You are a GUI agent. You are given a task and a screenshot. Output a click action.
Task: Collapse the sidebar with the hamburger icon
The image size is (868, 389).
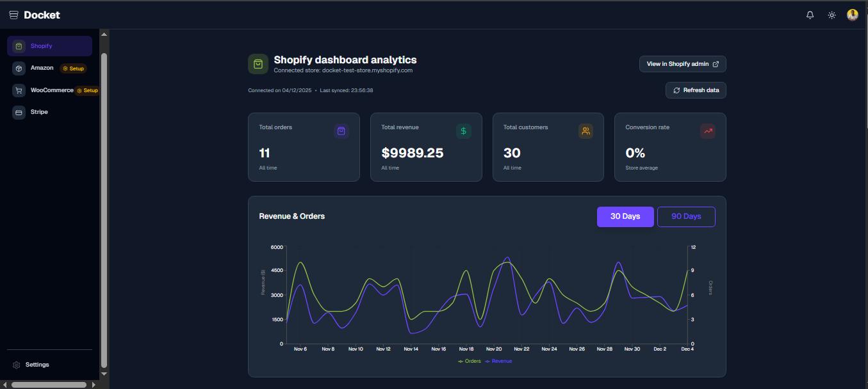click(13, 14)
